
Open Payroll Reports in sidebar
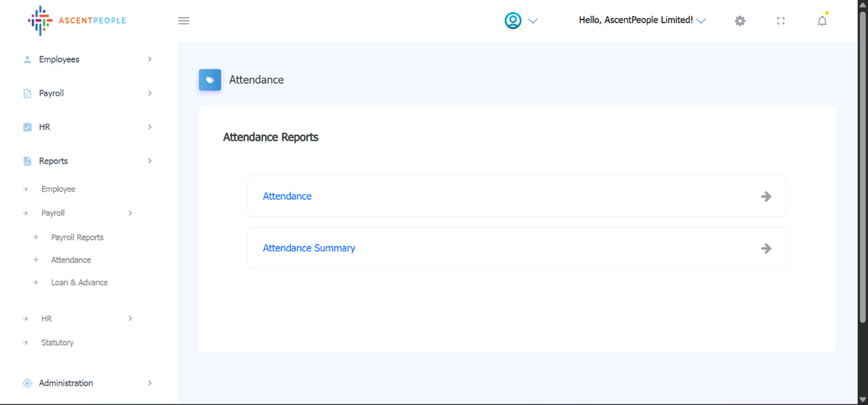[x=77, y=237]
